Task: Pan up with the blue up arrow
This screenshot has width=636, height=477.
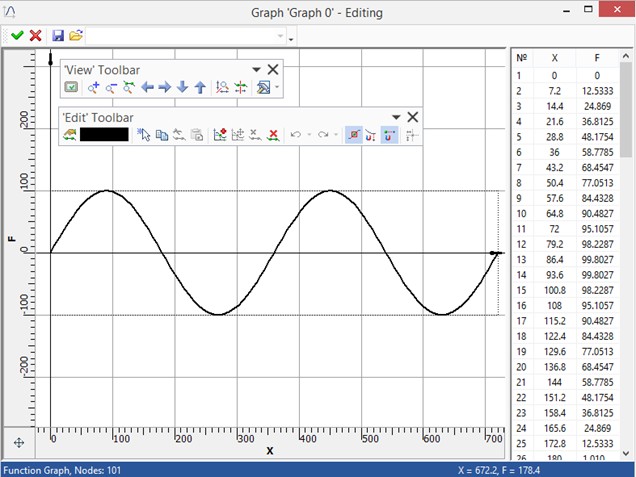Action: [x=200, y=88]
